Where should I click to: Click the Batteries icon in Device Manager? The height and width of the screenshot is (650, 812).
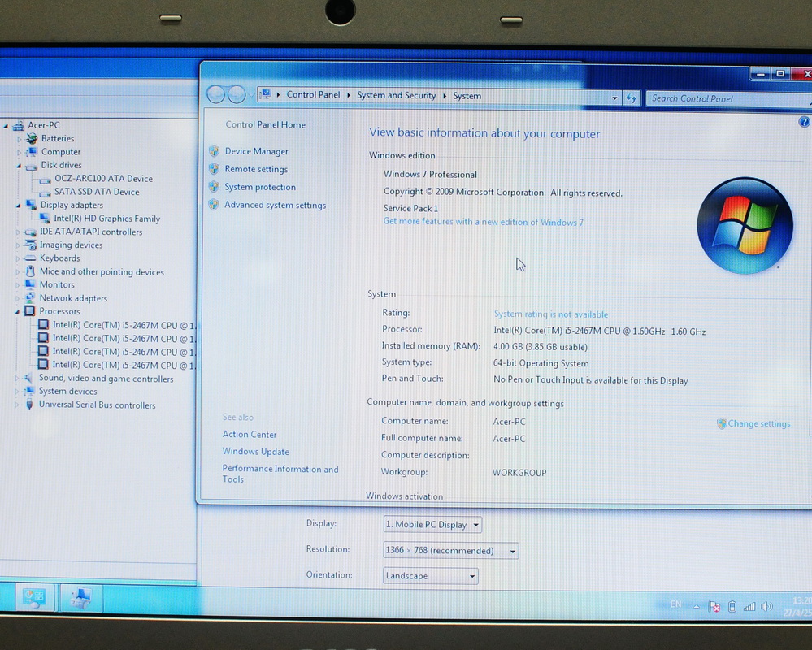point(33,139)
